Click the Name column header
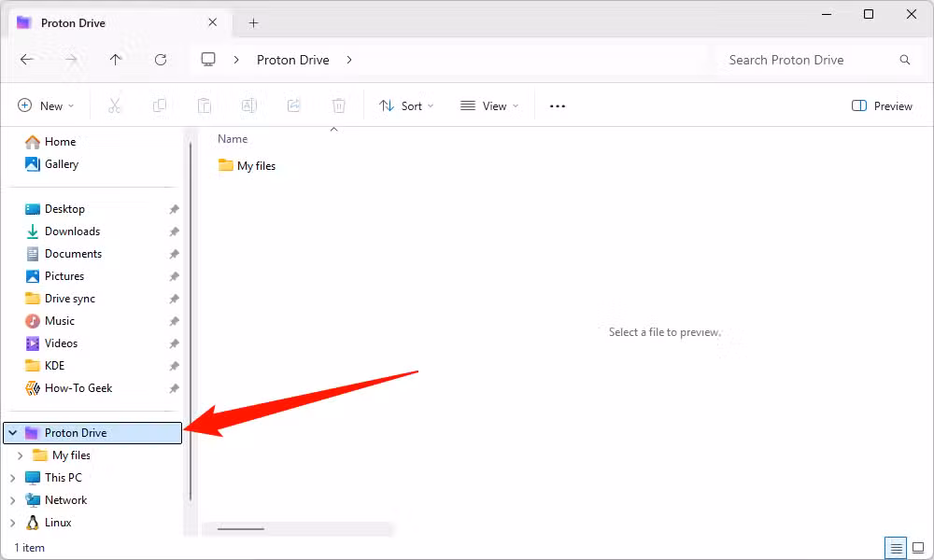The image size is (934, 560). point(233,139)
